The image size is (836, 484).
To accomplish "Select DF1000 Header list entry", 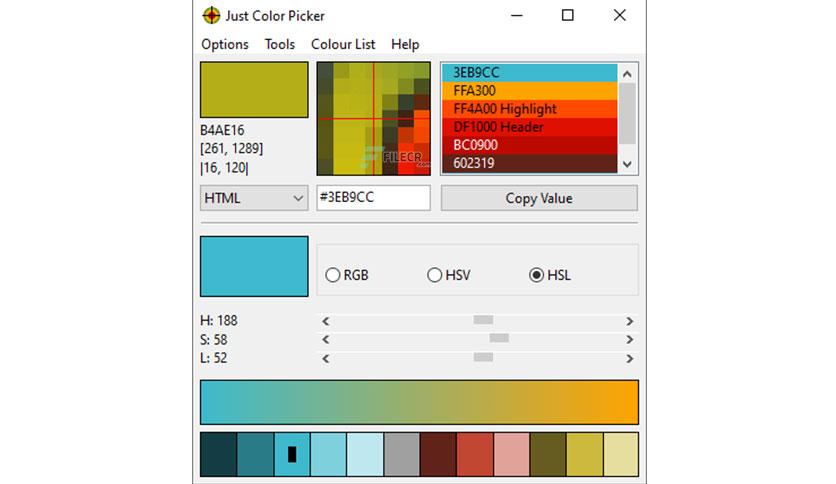I will tap(529, 127).
